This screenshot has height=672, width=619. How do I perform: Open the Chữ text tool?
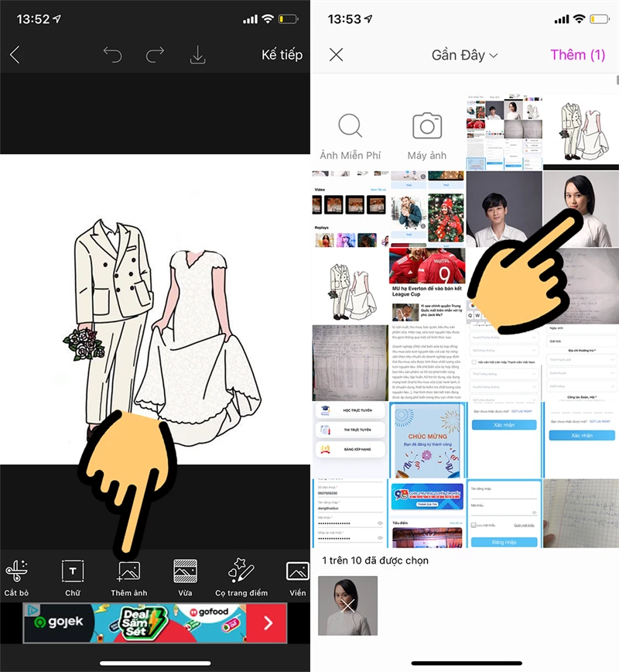pyautogui.click(x=73, y=578)
